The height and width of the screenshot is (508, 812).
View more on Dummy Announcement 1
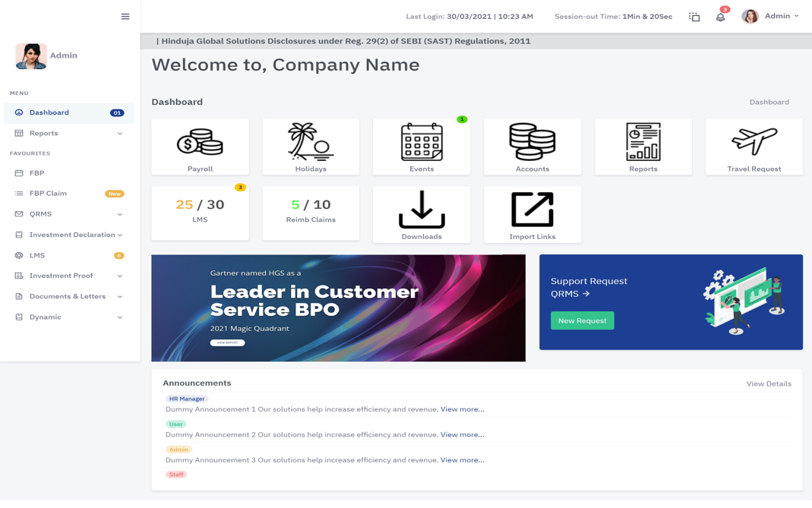click(462, 409)
